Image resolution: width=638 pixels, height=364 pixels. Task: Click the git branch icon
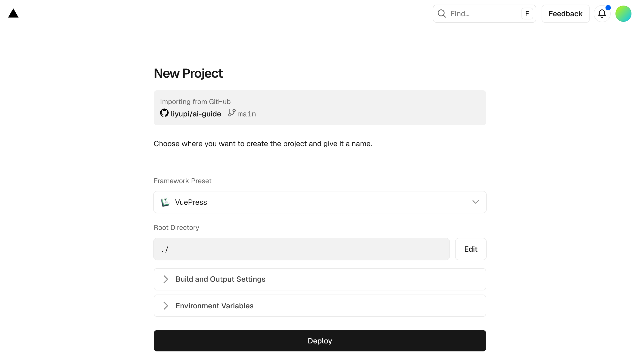click(x=232, y=113)
